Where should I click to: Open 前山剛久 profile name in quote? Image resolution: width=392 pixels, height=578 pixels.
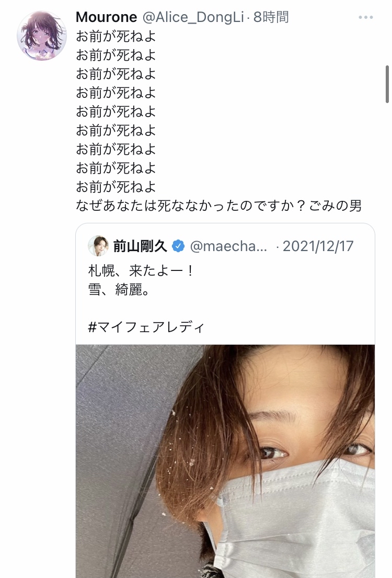click(x=139, y=246)
